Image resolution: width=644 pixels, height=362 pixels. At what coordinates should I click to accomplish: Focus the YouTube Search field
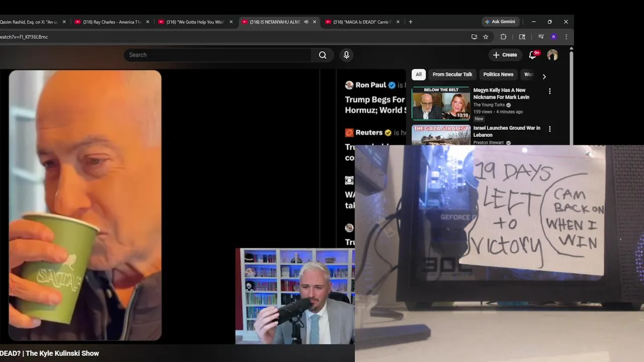point(218,55)
